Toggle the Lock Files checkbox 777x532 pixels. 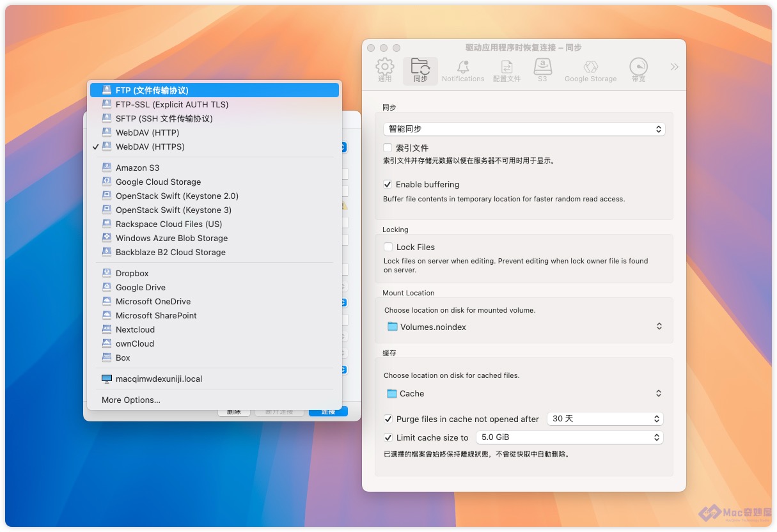coord(388,247)
